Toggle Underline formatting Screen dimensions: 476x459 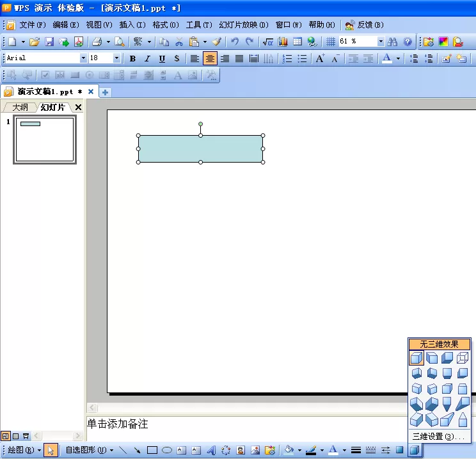click(x=162, y=58)
